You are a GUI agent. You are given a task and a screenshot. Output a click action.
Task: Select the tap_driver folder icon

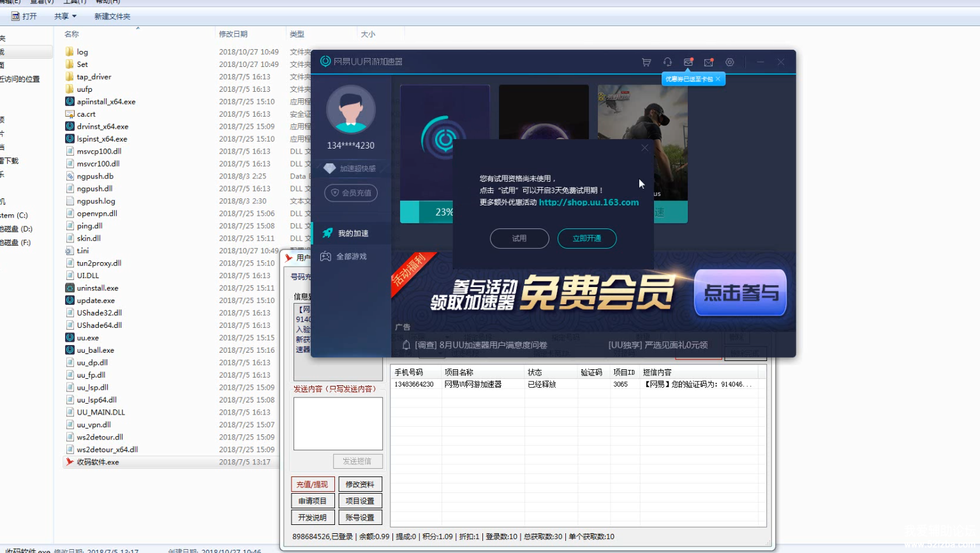coord(70,77)
